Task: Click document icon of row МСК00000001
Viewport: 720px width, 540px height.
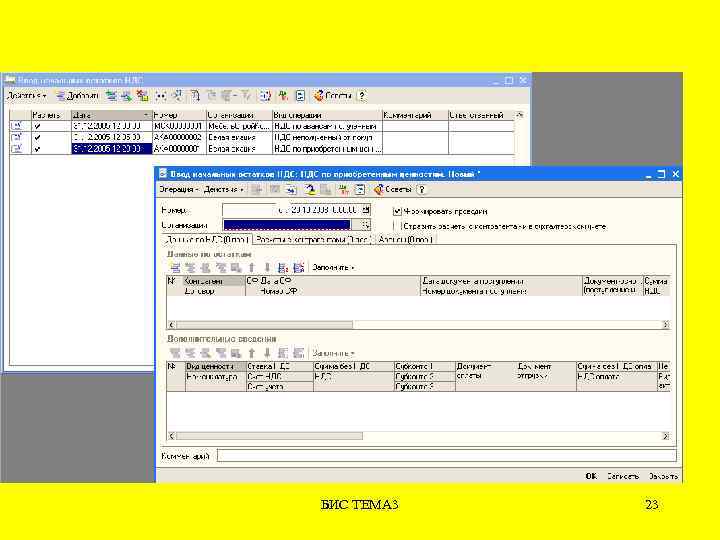Action: click(17, 126)
